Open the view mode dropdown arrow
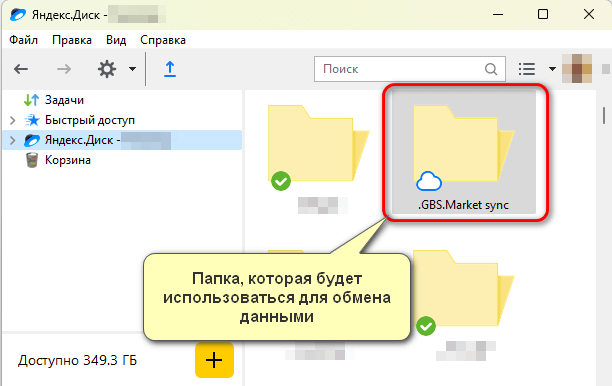The image size is (612, 386). [552, 69]
